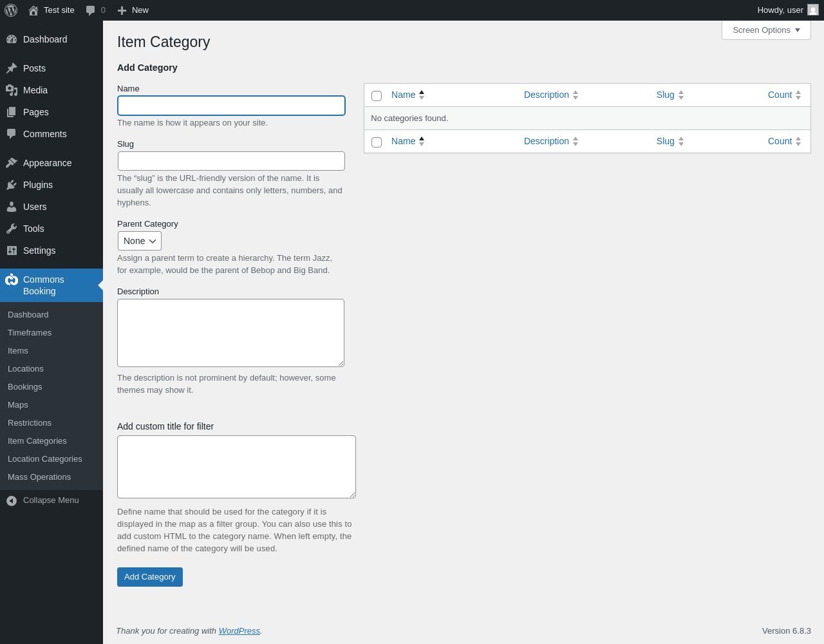This screenshot has width=824, height=644.
Task: Click the Tools wrench icon
Action: [x=12, y=229]
